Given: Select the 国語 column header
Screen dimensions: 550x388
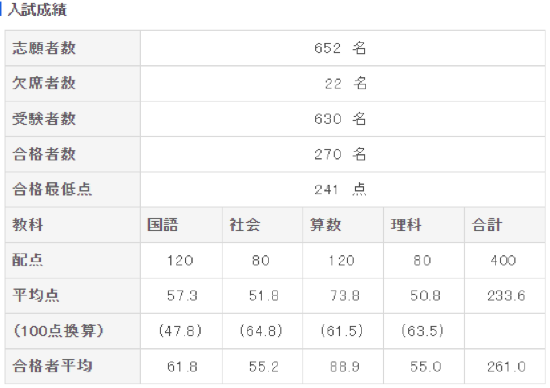Looking at the screenshot, I should (x=162, y=225).
